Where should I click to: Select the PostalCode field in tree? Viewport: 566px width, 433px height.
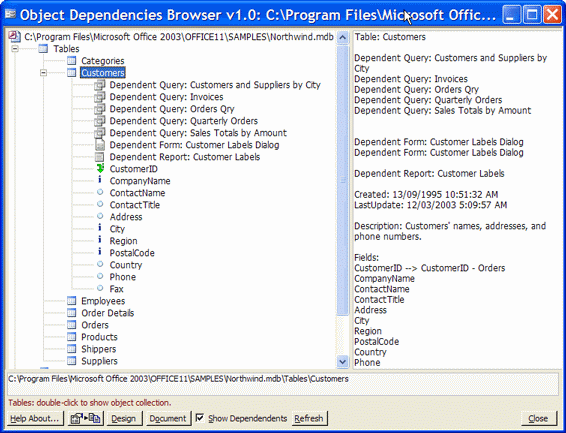pyautogui.click(x=132, y=253)
